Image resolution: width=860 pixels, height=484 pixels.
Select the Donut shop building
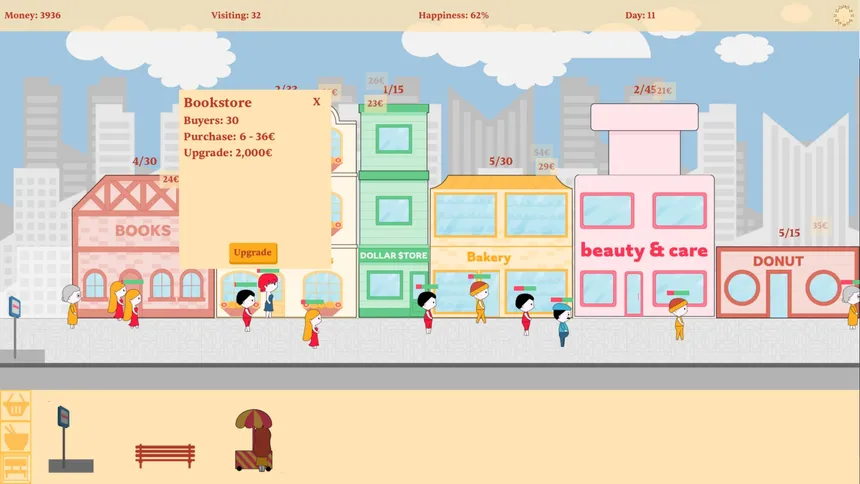coord(778,283)
